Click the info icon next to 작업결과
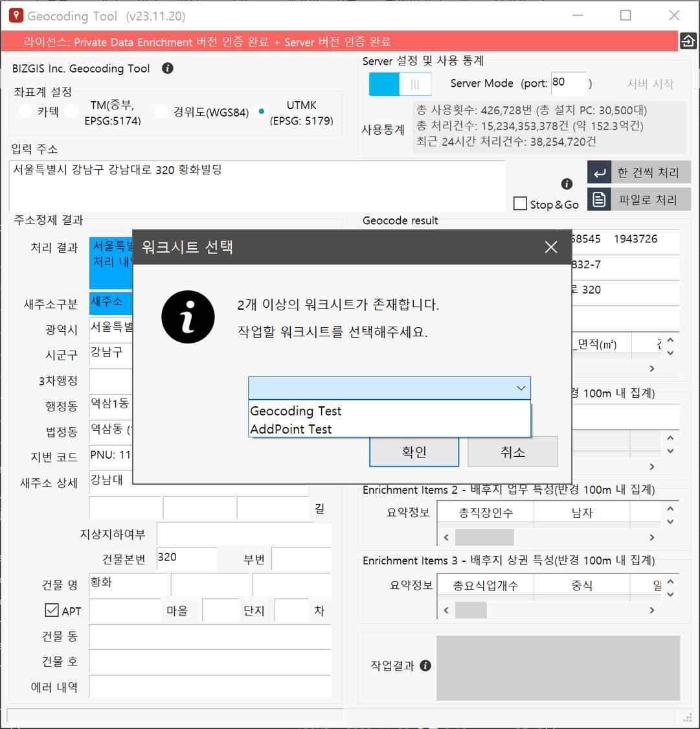 tap(425, 665)
